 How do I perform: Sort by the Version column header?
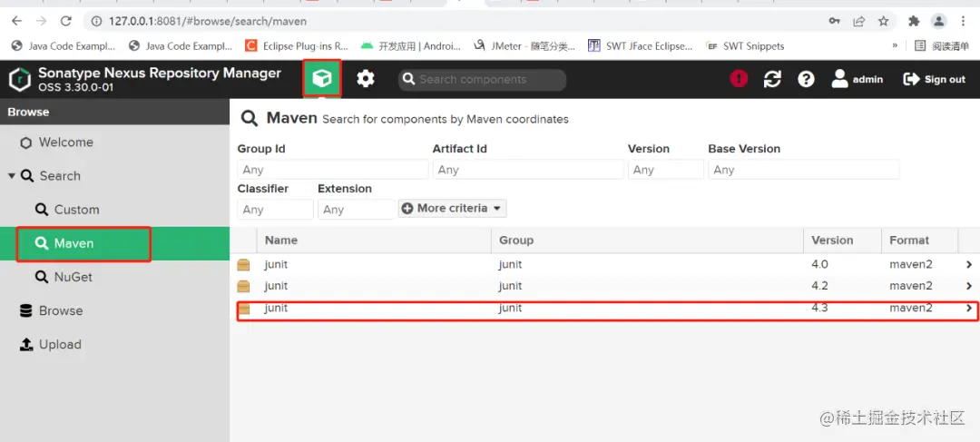coord(842,241)
